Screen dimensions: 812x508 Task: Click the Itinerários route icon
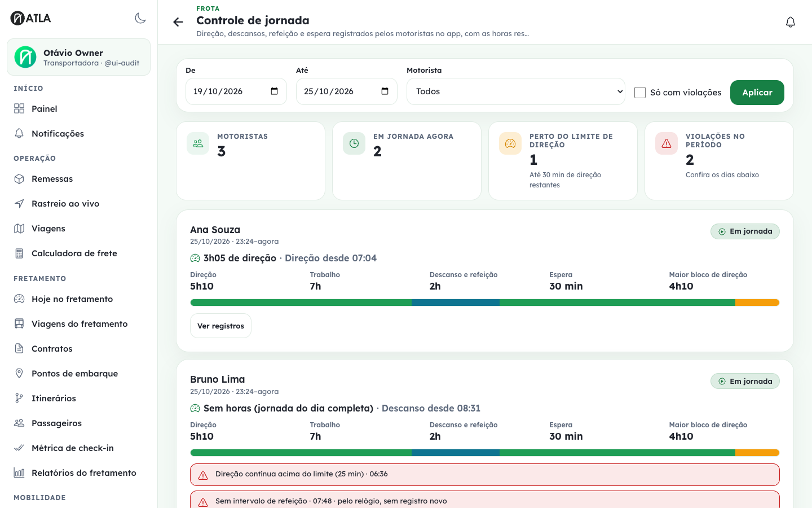tap(19, 398)
